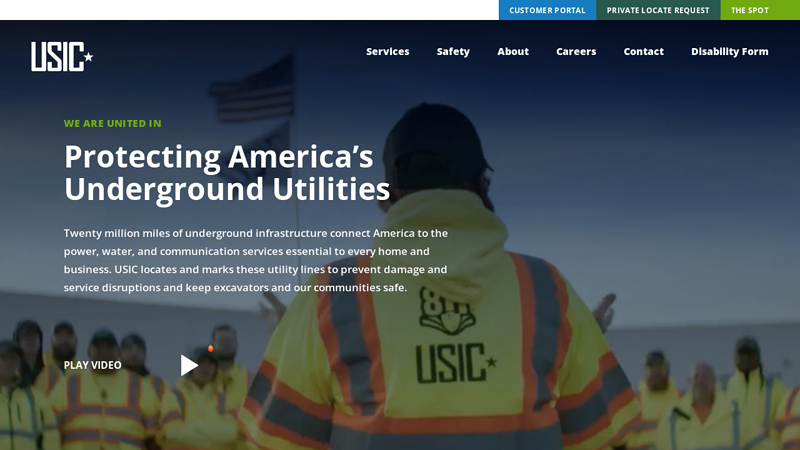
Task: Open the Disability Form link
Action: click(x=729, y=52)
